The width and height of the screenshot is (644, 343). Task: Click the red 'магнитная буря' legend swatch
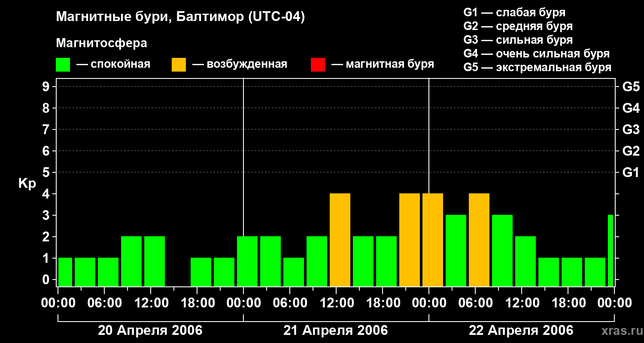(x=318, y=65)
